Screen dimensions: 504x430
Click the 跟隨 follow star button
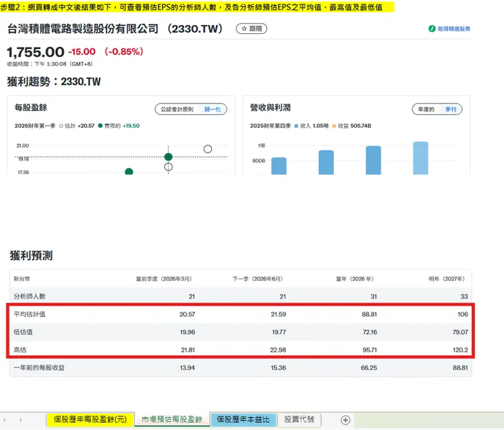(251, 29)
